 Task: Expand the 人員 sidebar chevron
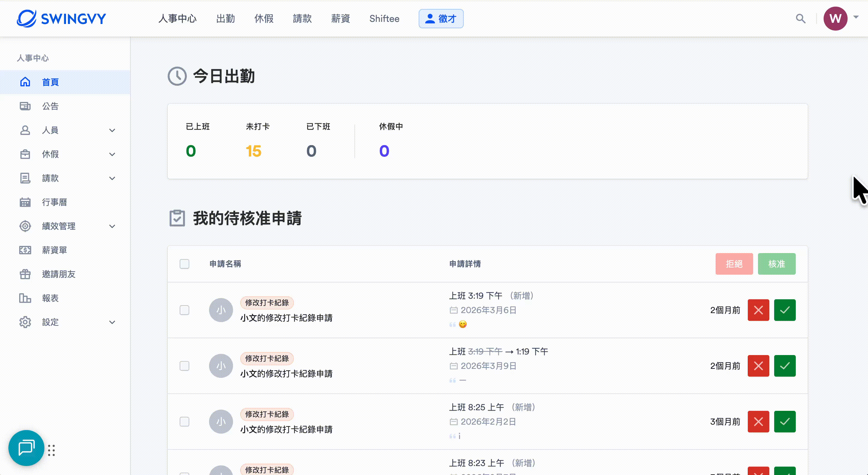(112, 130)
